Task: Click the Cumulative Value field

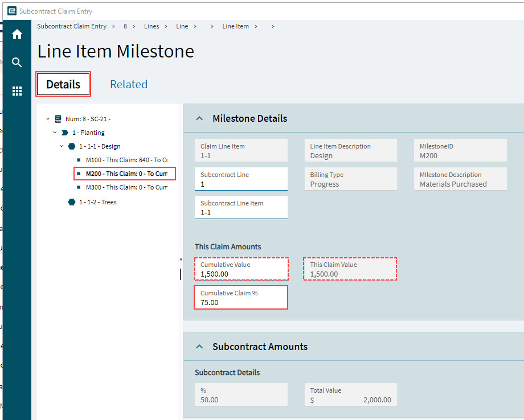Action: pyautogui.click(x=241, y=269)
